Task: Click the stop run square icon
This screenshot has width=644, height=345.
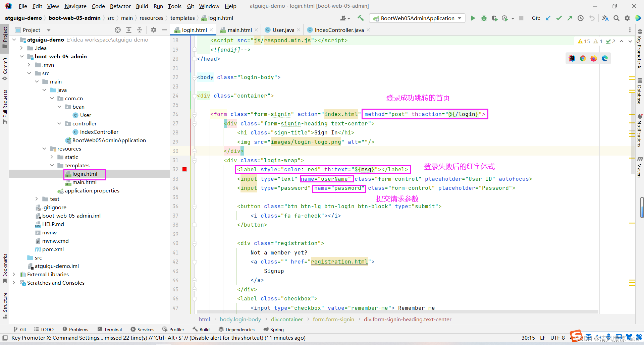Action: pyautogui.click(x=521, y=18)
